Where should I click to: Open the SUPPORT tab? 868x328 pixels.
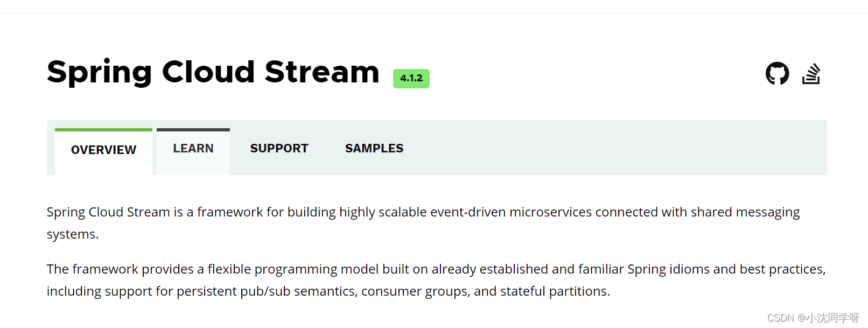coord(279,148)
